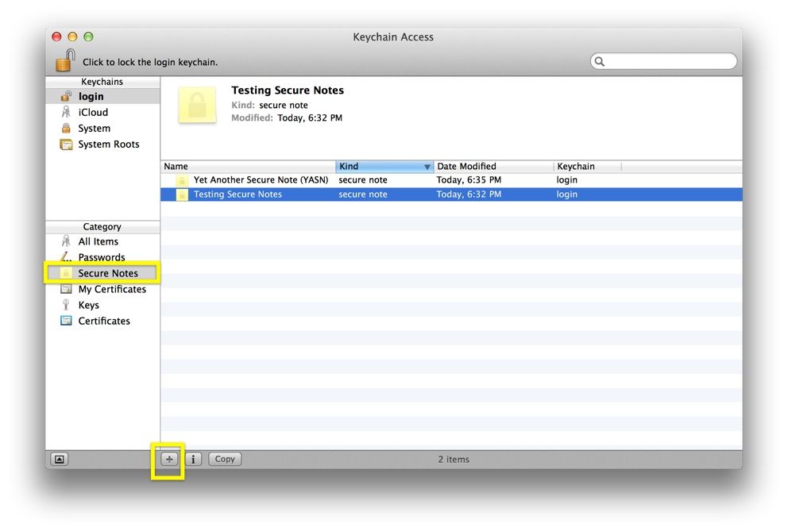Select the Passwords category
This screenshot has width=788, height=532.
101,257
